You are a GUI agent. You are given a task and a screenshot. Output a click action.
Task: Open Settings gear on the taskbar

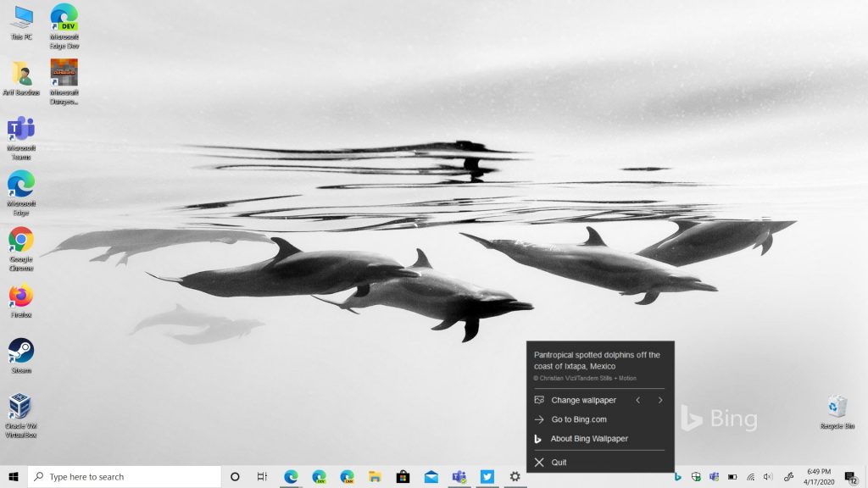[x=515, y=477]
